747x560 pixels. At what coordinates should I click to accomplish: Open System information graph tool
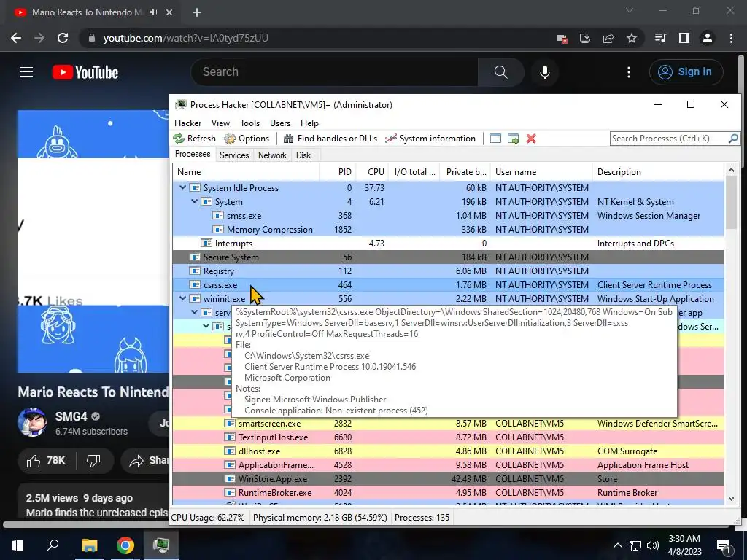430,139
